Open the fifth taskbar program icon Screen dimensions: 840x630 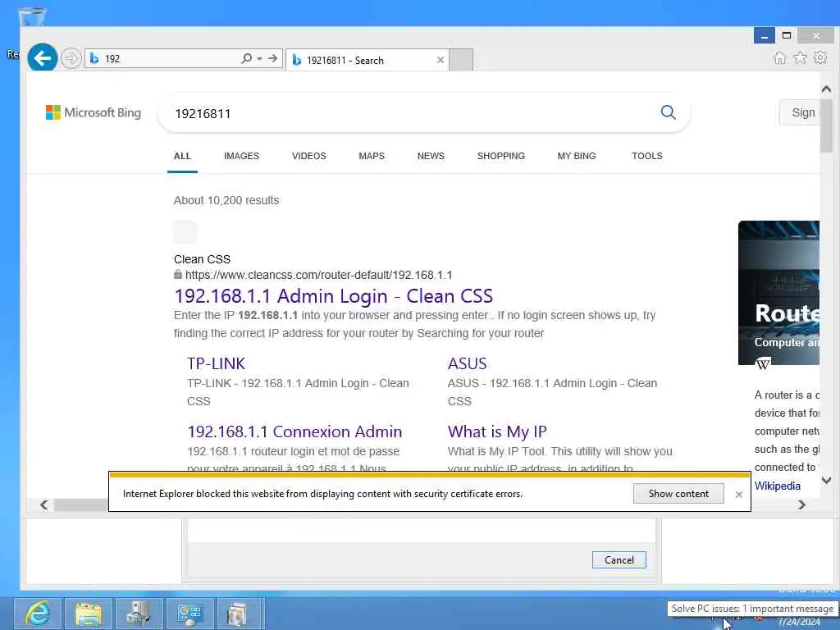click(x=237, y=614)
